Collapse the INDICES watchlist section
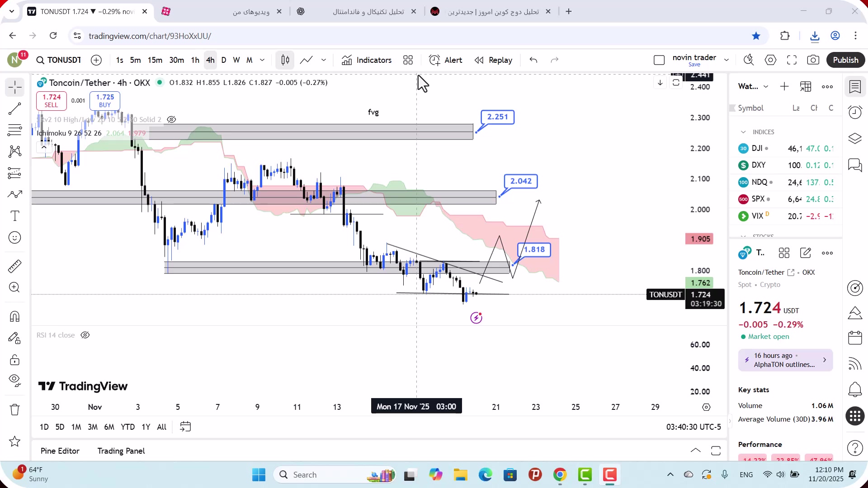The image size is (868, 488). point(743,132)
